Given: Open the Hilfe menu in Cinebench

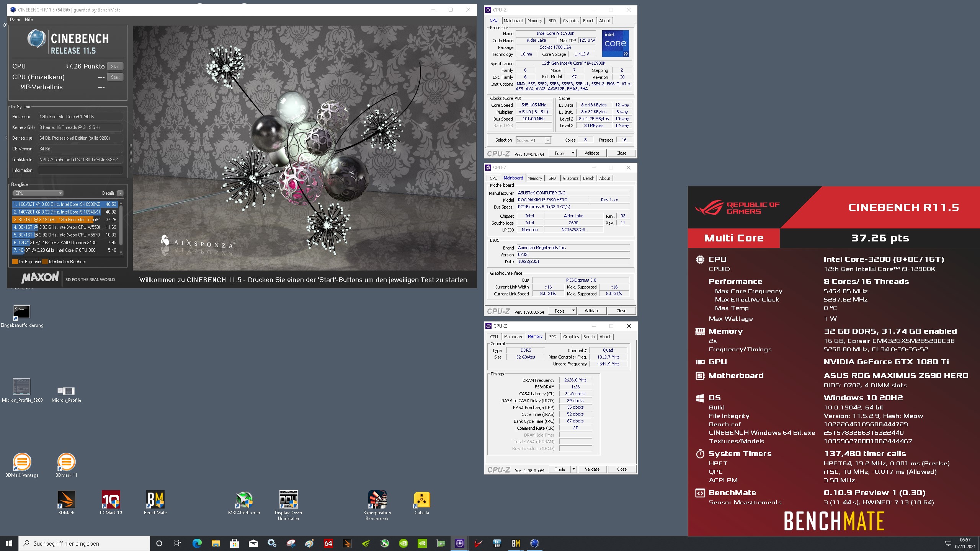Looking at the screenshot, I should [29, 20].
